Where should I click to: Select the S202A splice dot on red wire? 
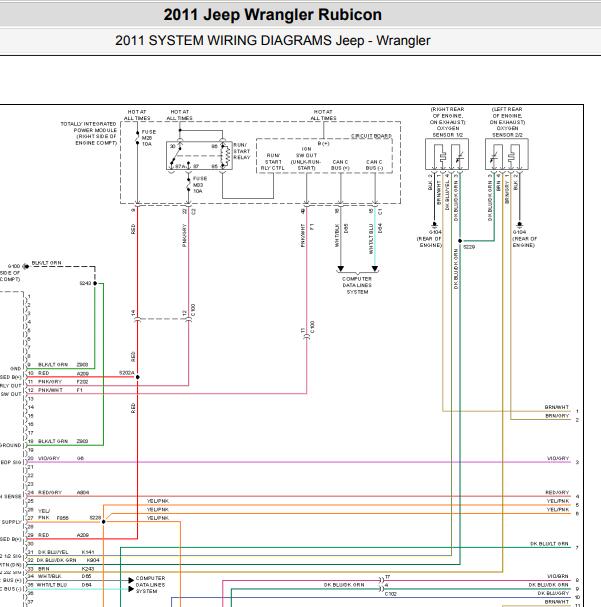pos(137,377)
